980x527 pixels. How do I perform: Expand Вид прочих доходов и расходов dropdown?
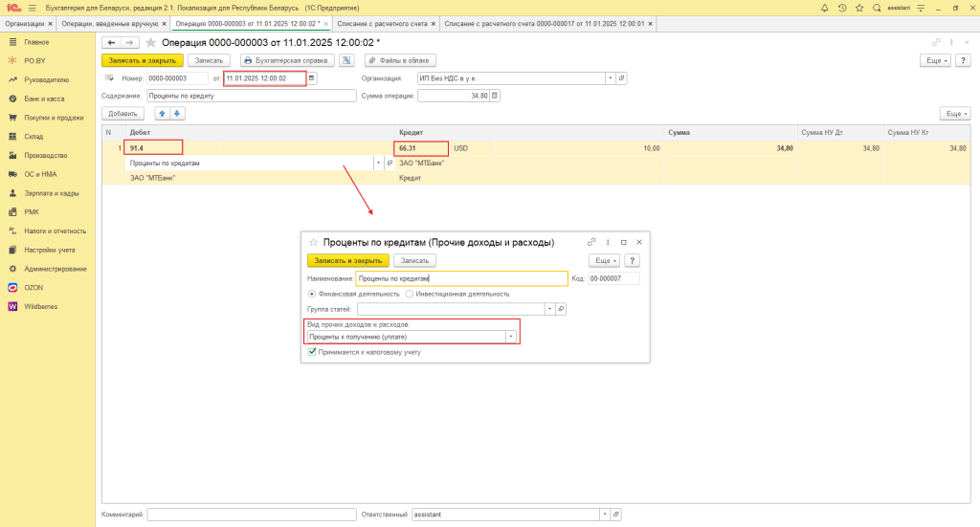(x=511, y=338)
